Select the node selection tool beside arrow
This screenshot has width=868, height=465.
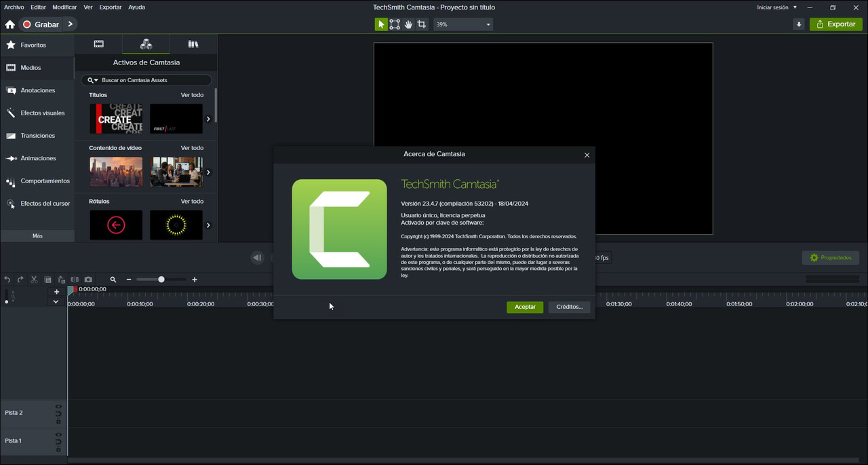pyautogui.click(x=395, y=24)
